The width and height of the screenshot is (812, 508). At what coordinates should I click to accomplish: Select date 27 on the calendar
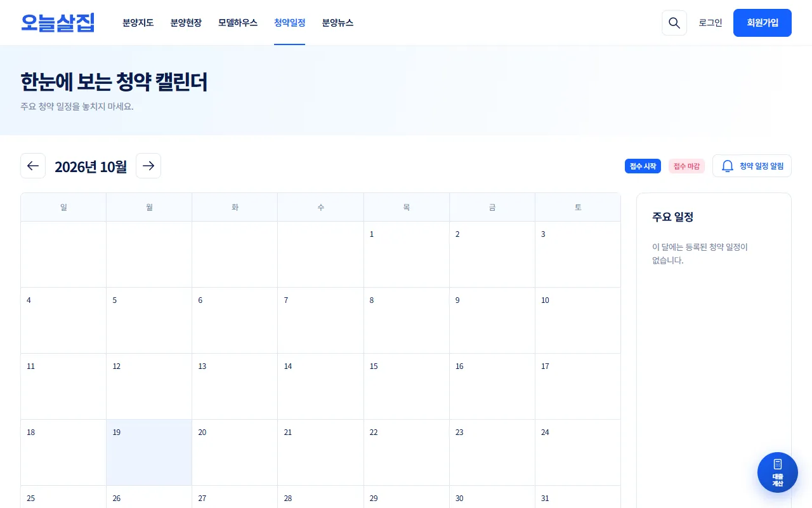click(x=235, y=497)
